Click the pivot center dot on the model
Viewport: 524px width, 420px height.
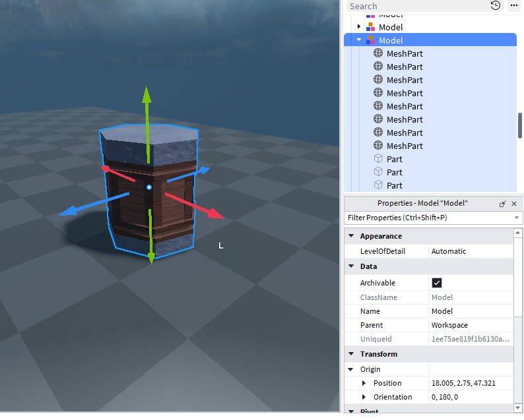pyautogui.click(x=149, y=187)
